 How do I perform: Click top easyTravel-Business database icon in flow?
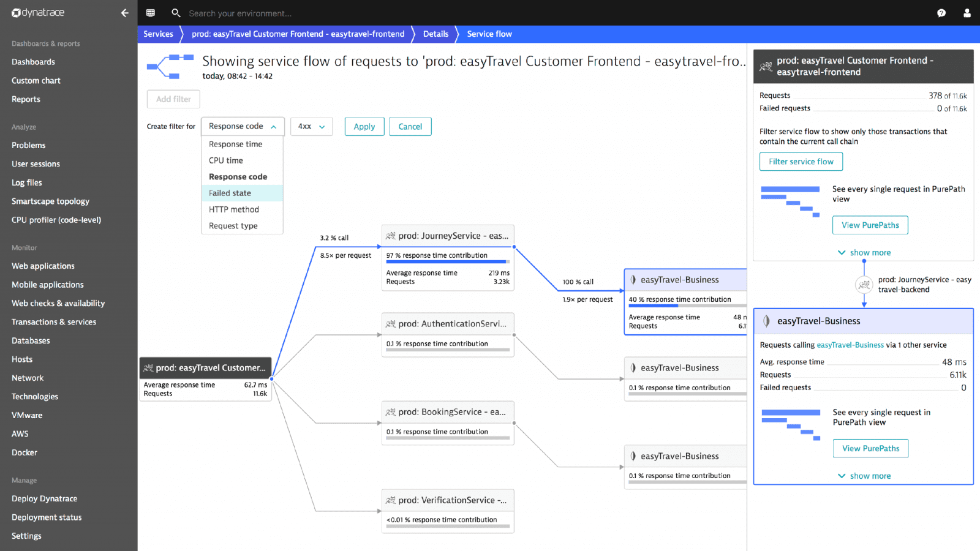[633, 280]
